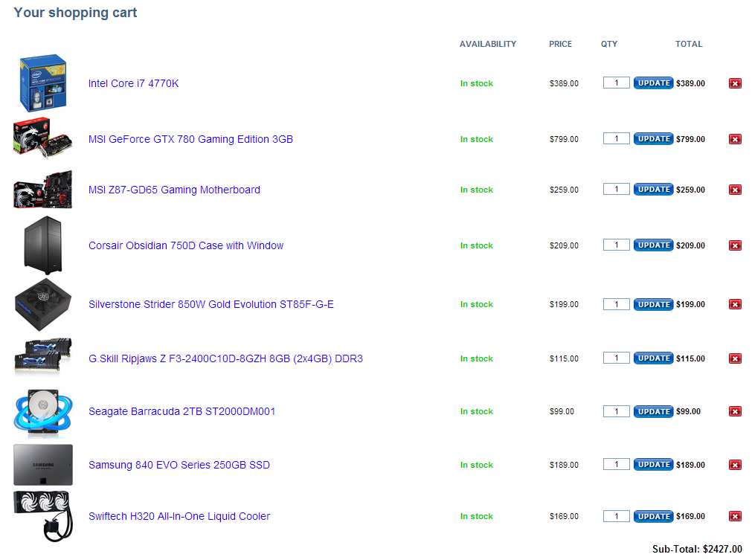Remove Corsair Obsidian 750D Case item
752x560 pixels.
click(x=735, y=245)
